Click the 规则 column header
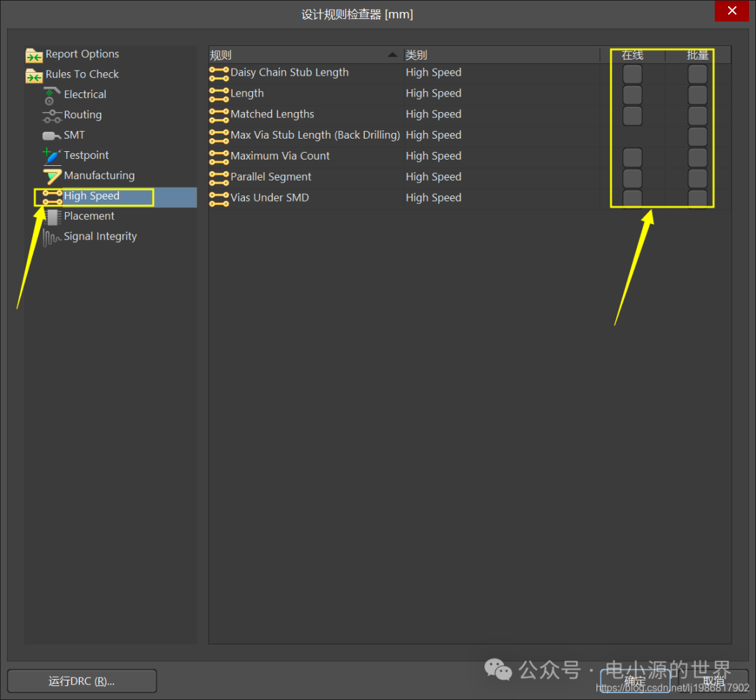This screenshot has height=700, width=756. point(306,55)
